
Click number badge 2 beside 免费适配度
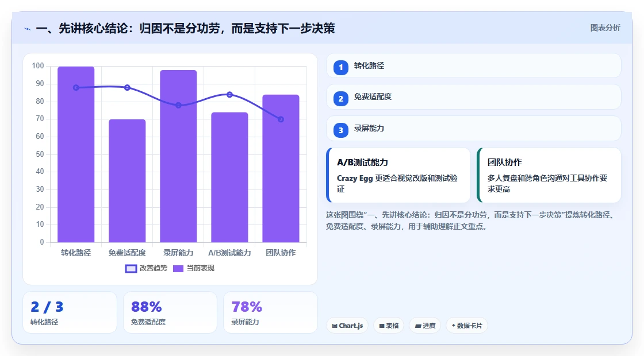(x=340, y=99)
